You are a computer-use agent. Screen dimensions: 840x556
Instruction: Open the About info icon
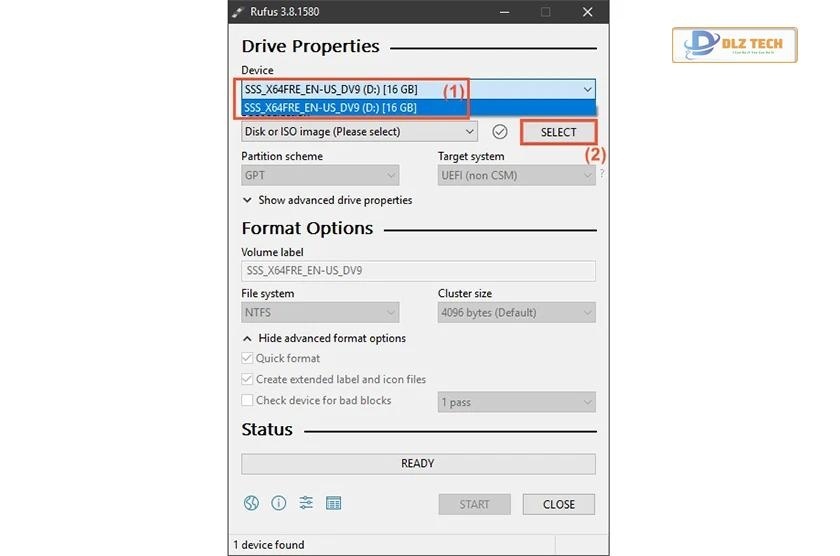[x=278, y=504]
